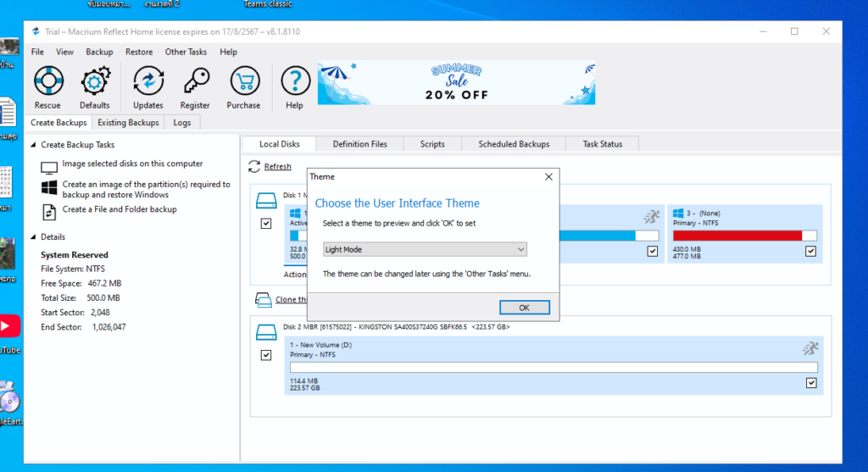Image resolution: width=868 pixels, height=472 pixels.
Task: Open the Other Tasks menu
Action: point(186,52)
